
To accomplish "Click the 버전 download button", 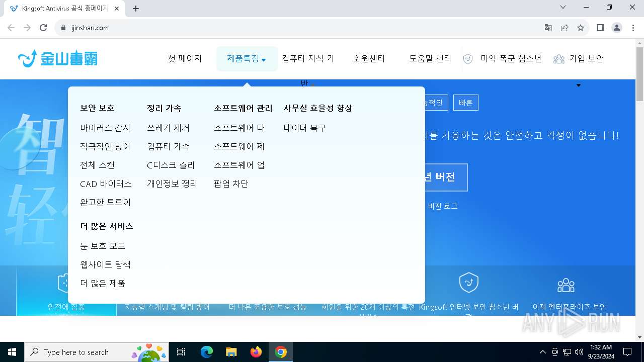I will point(446,177).
